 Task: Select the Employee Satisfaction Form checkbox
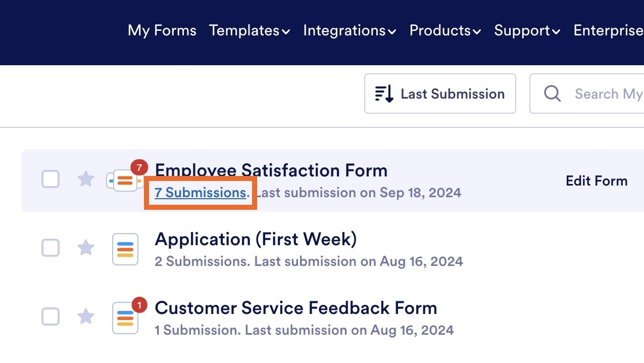(51, 179)
